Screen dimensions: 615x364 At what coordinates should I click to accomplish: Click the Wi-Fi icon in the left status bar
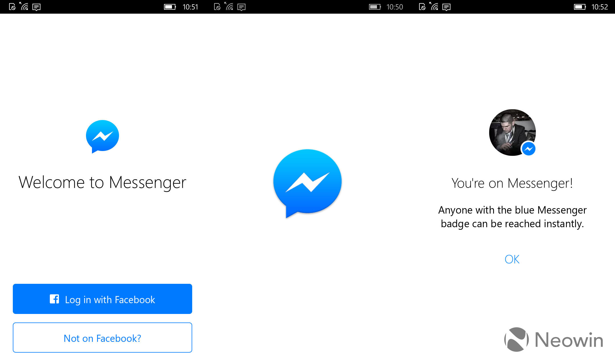24,6
